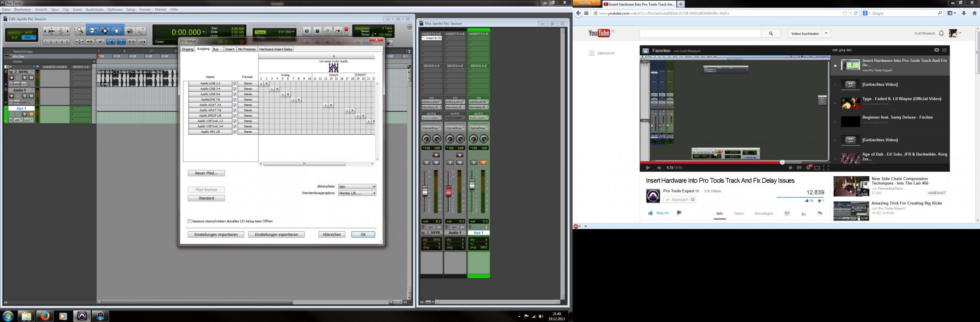The width and height of the screenshot is (980, 322).
Task: Click the Play transport button
Action: point(328,31)
